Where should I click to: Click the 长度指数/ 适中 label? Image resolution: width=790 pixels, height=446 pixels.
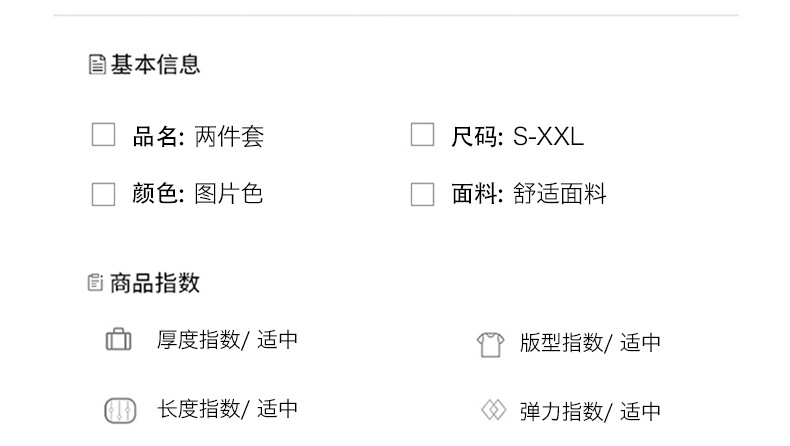(x=228, y=409)
